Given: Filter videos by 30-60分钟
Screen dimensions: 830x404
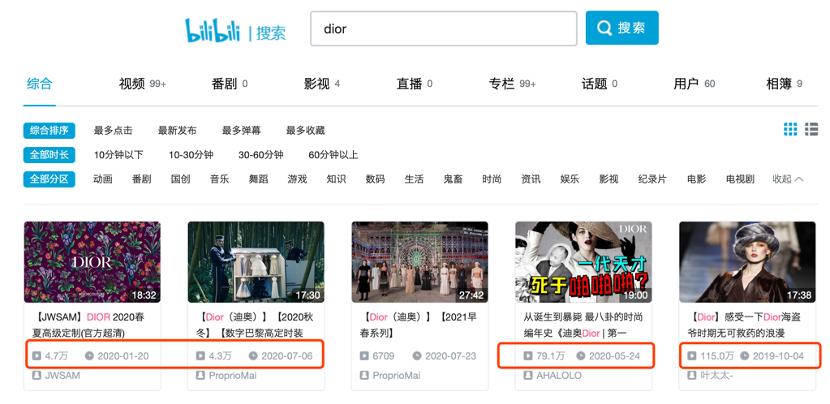Looking at the screenshot, I should 261,155.
